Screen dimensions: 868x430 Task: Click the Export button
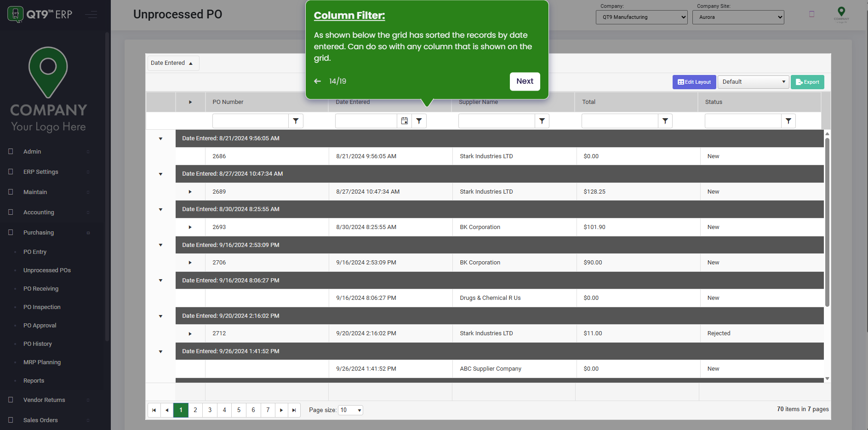[x=807, y=82]
